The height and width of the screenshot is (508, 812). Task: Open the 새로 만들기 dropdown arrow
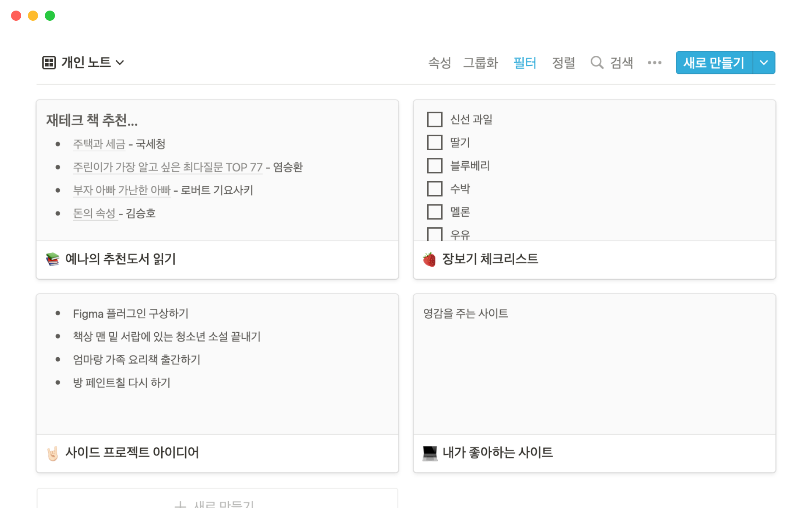pos(764,63)
